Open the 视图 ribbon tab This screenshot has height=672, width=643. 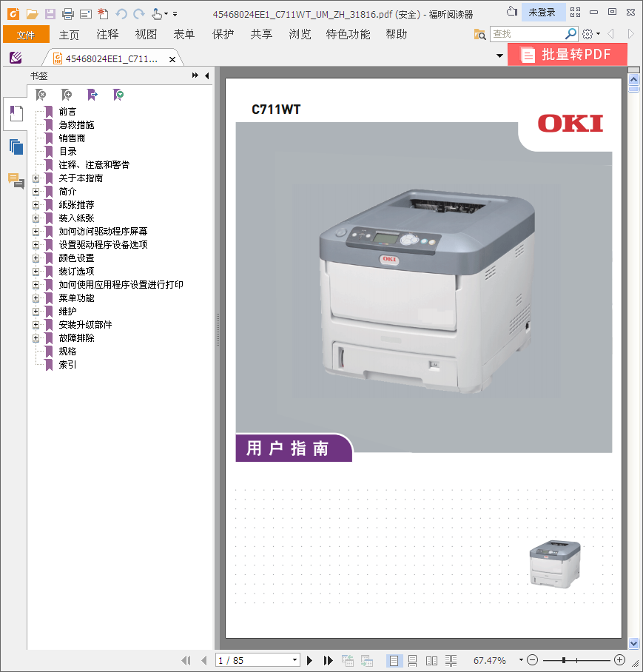(146, 34)
